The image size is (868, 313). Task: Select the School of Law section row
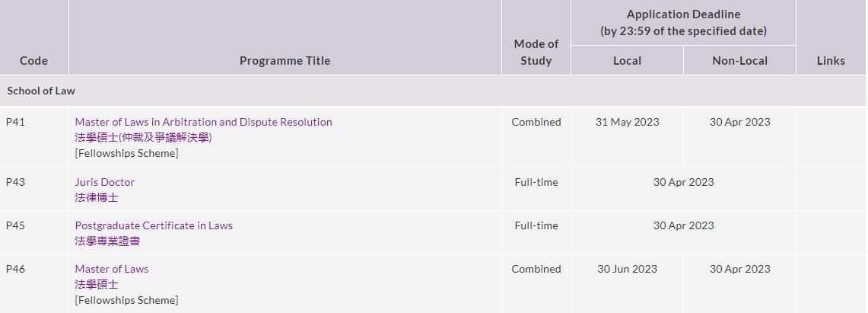(x=41, y=91)
